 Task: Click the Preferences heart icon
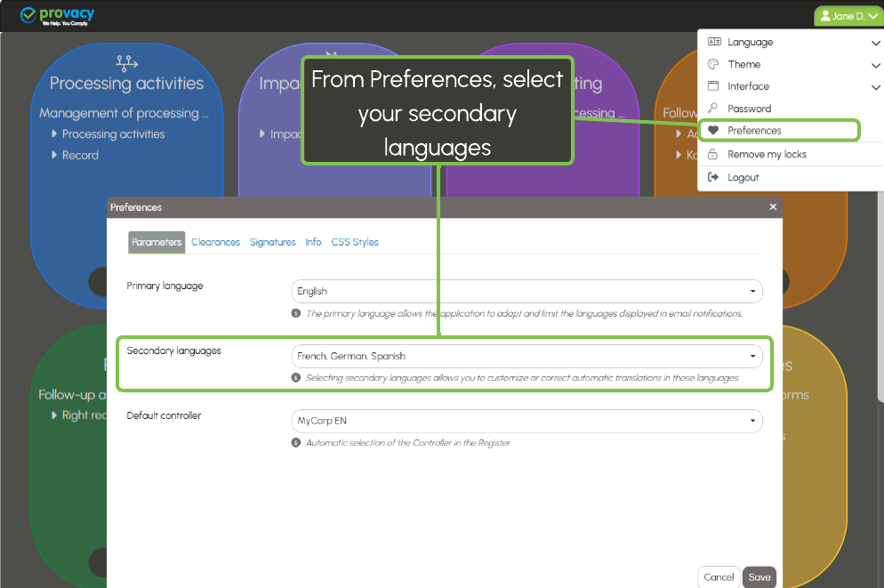pyautogui.click(x=712, y=131)
